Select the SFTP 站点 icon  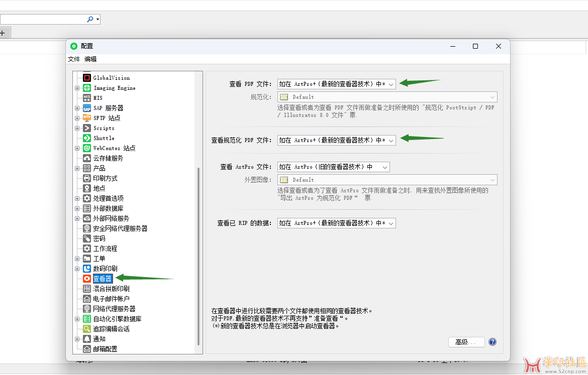point(87,118)
